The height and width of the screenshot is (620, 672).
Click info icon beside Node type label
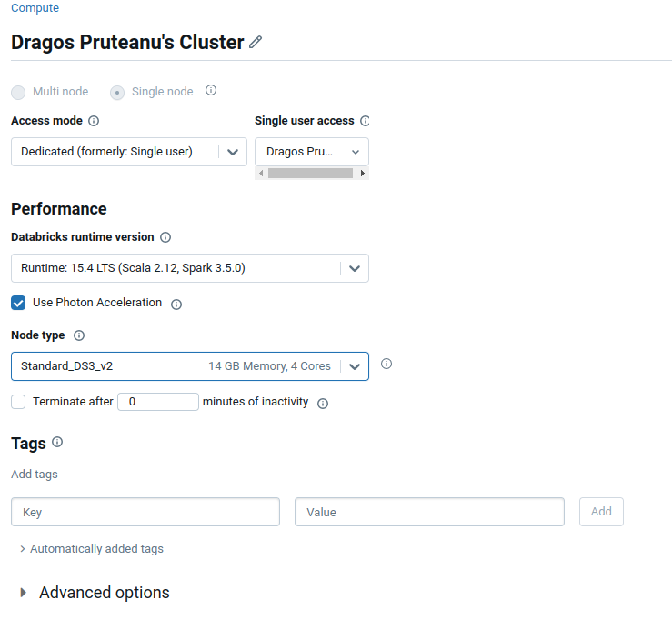(x=79, y=335)
